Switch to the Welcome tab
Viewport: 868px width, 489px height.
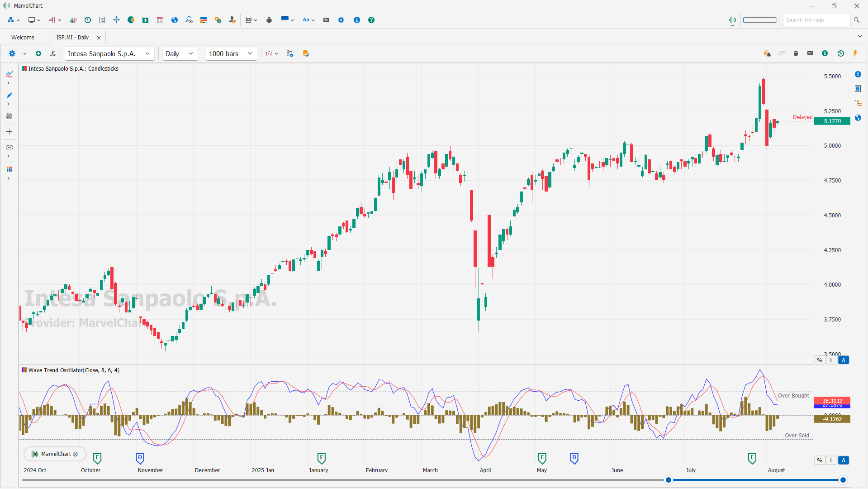click(23, 38)
